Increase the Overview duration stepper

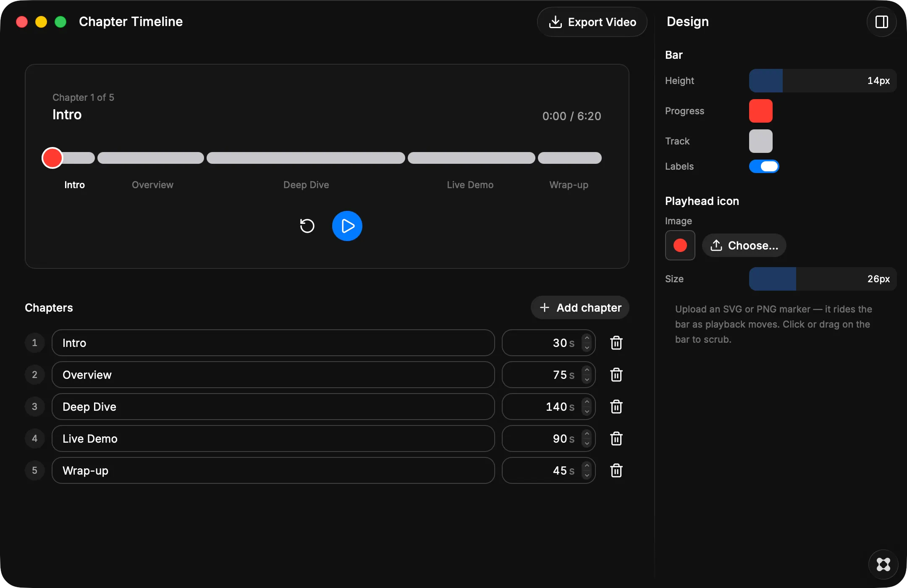pyautogui.click(x=587, y=370)
